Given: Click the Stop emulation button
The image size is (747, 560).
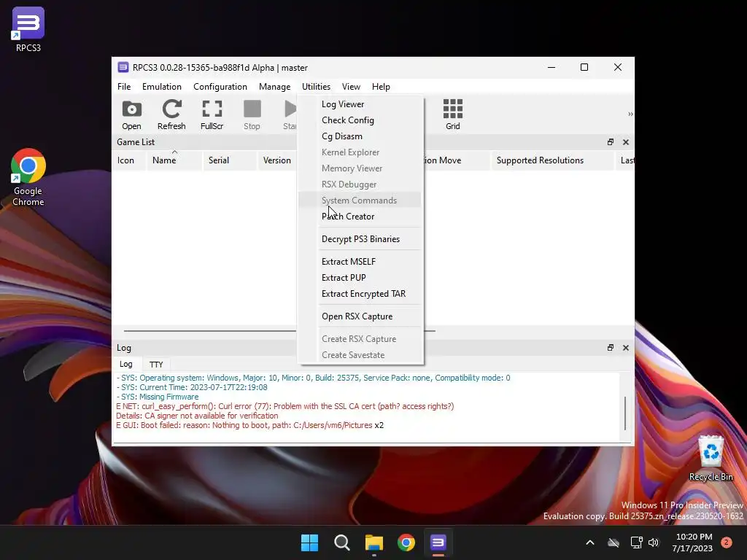Looking at the screenshot, I should 252,114.
